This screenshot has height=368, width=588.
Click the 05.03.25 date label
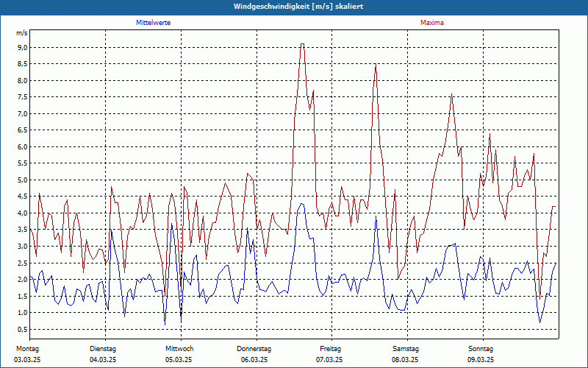(179, 360)
